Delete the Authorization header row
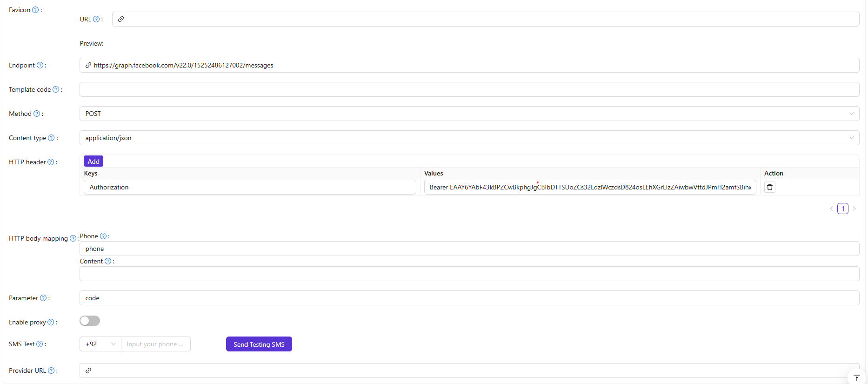This screenshot has height=384, width=868. (x=770, y=187)
